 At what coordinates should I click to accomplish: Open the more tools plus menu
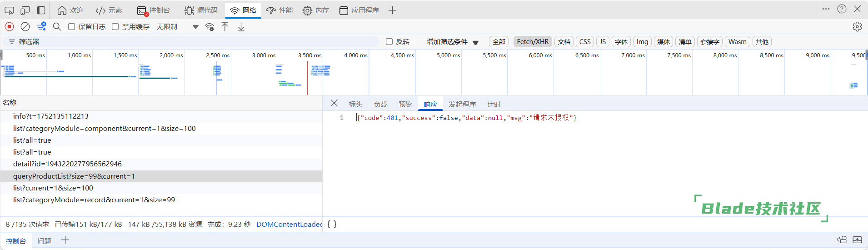coord(393,10)
